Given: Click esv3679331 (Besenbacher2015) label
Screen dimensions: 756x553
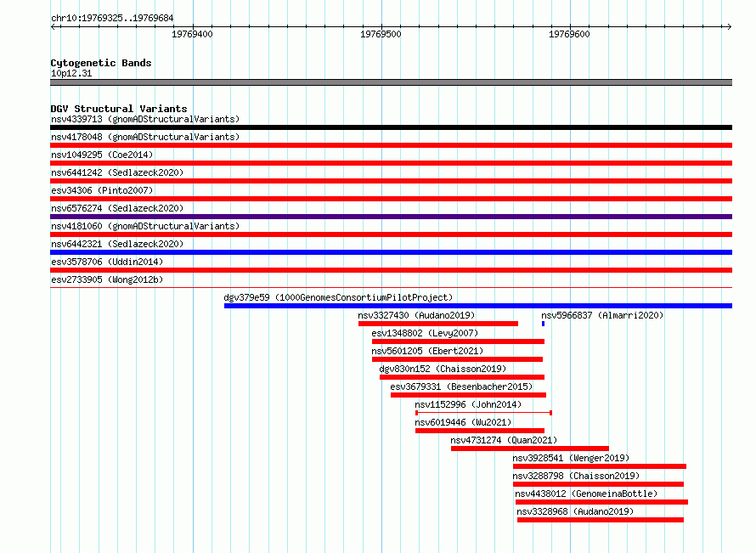Looking at the screenshot, I should click(461, 387).
